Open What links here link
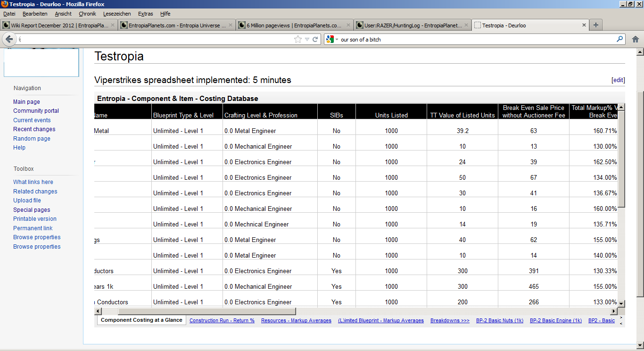Viewport: 644px width, 351px height. (33, 182)
